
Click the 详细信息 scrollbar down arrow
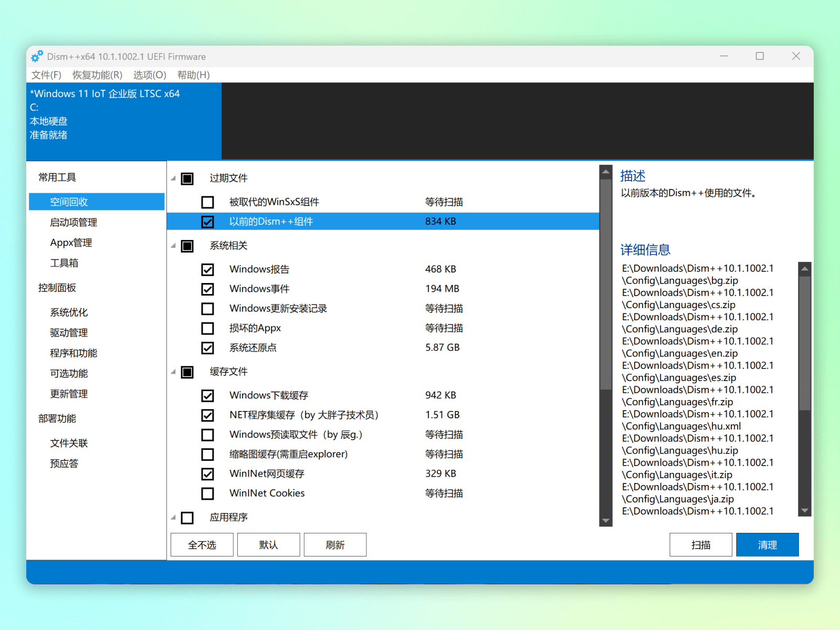coord(805,510)
